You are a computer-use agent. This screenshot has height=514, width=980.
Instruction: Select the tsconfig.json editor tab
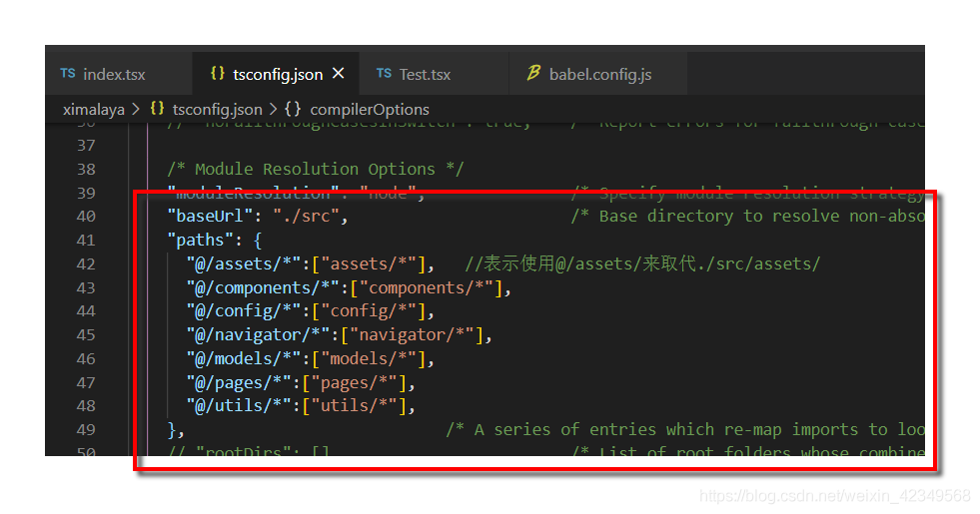(x=277, y=74)
